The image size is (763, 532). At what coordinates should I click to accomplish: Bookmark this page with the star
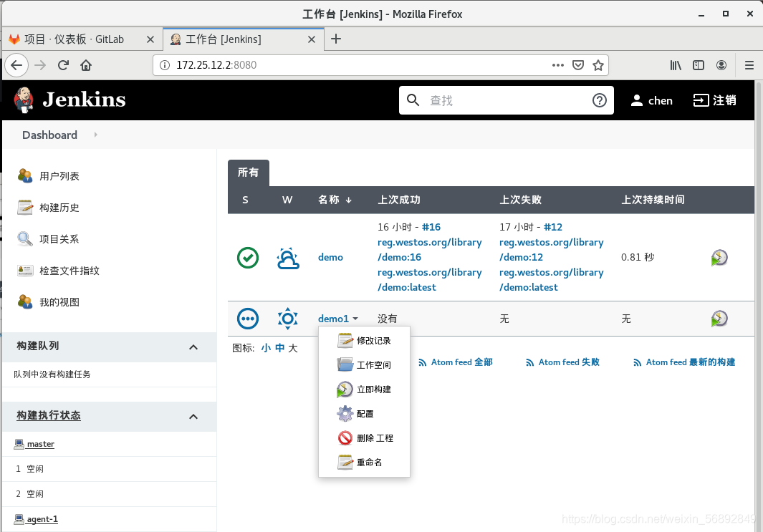click(598, 65)
